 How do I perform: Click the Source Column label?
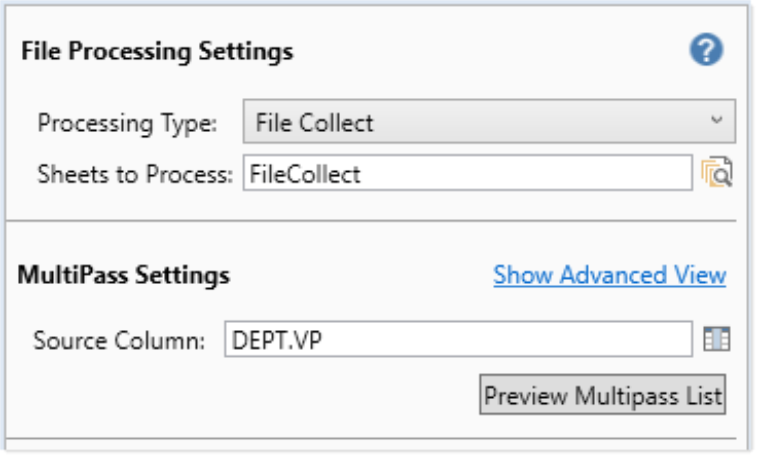tap(119, 340)
